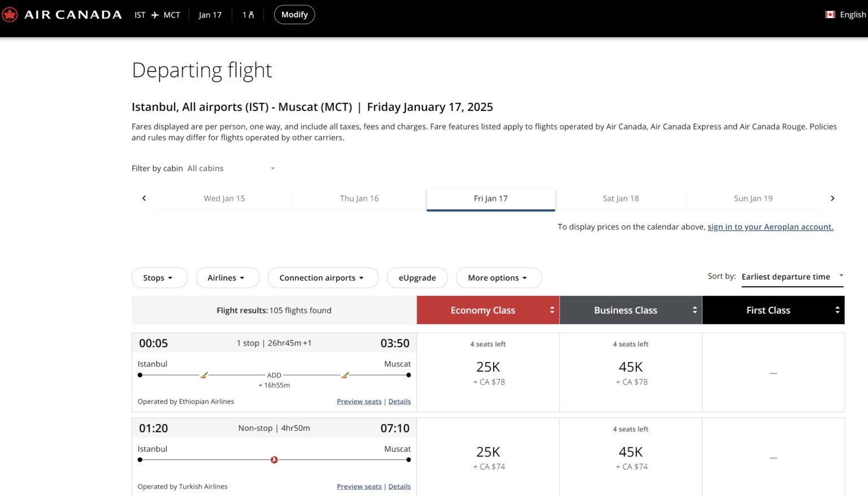868x496 pixels.
Task: Open the sign in to Aeroplan account link
Action: (770, 226)
